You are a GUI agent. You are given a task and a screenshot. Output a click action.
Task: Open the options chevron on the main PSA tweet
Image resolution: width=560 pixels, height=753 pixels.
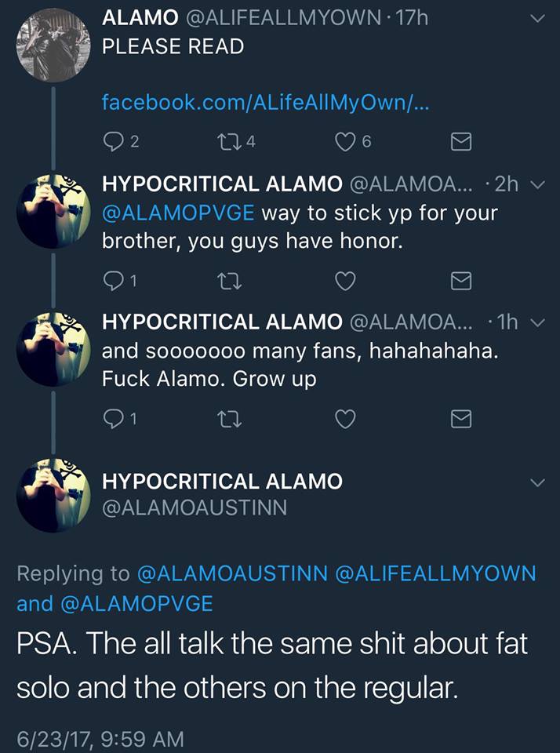click(537, 482)
